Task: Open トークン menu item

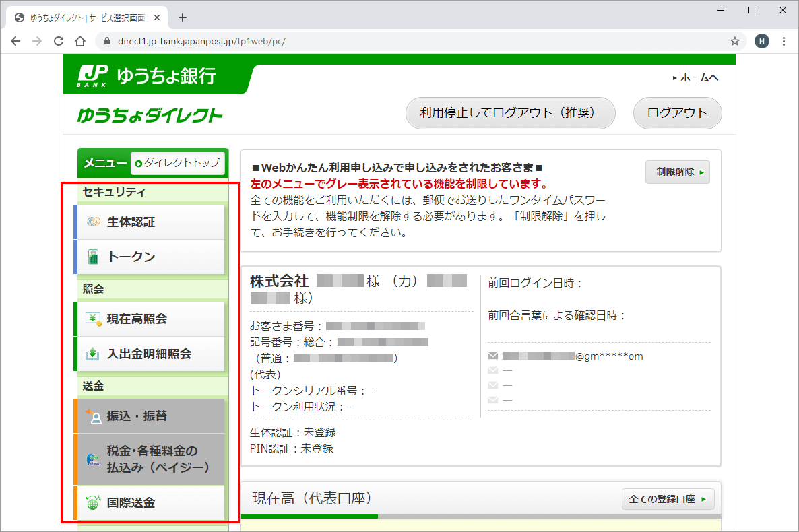Action: coord(150,257)
